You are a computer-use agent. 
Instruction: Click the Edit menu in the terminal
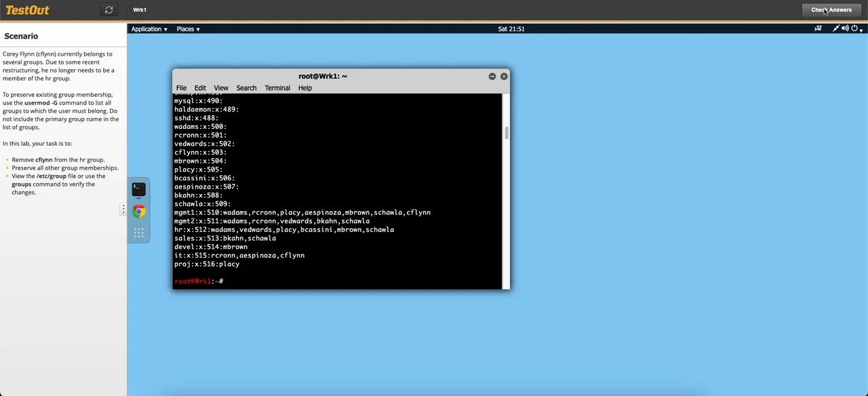pos(200,87)
